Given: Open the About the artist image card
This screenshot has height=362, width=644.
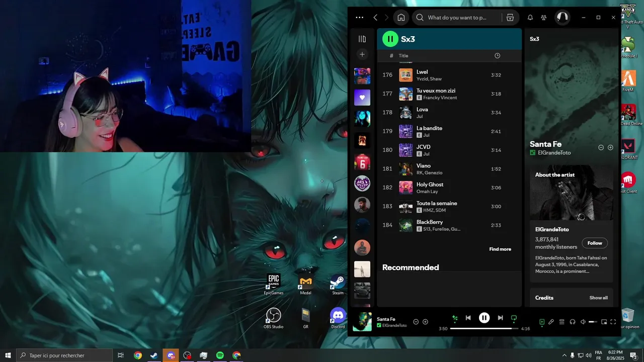Looking at the screenshot, I should [x=572, y=193].
